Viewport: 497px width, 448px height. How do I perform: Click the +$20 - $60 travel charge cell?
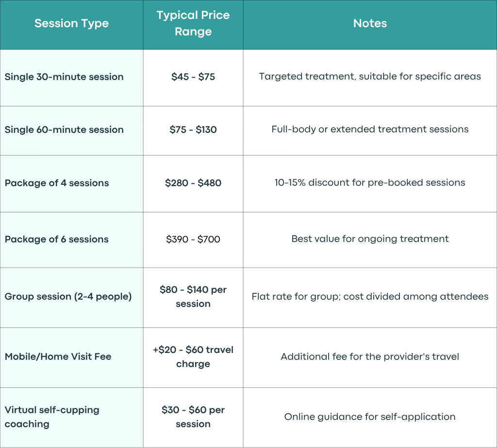(x=193, y=357)
